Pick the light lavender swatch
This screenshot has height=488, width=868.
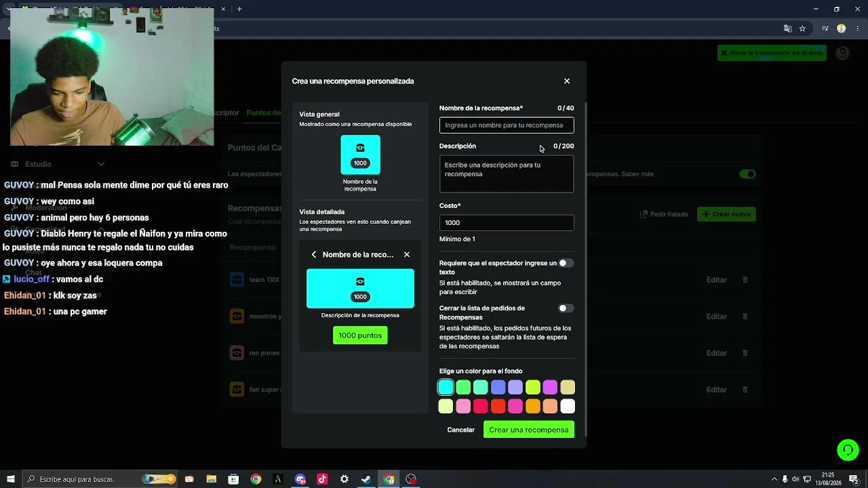515,387
